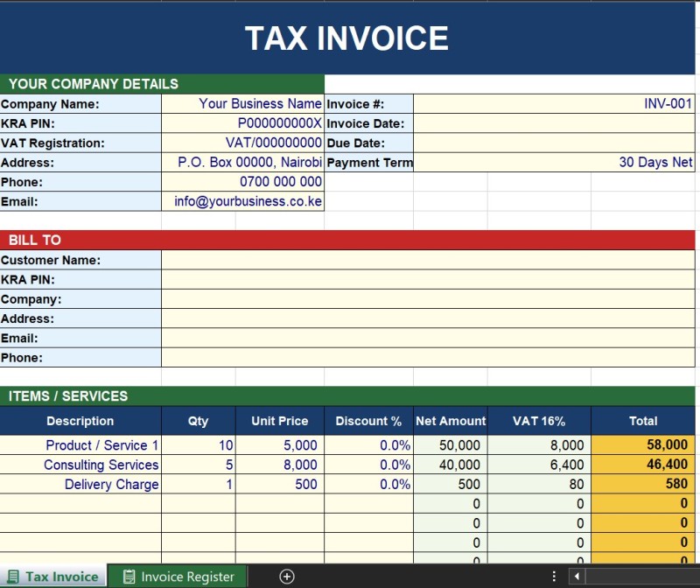
Task: Click the Bill To KRA PIN input field
Action: click(428, 279)
